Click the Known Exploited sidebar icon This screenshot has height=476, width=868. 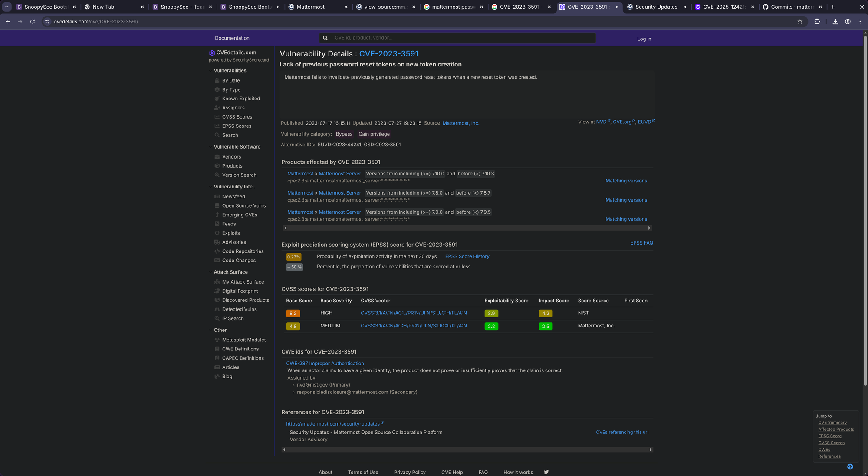click(x=217, y=99)
